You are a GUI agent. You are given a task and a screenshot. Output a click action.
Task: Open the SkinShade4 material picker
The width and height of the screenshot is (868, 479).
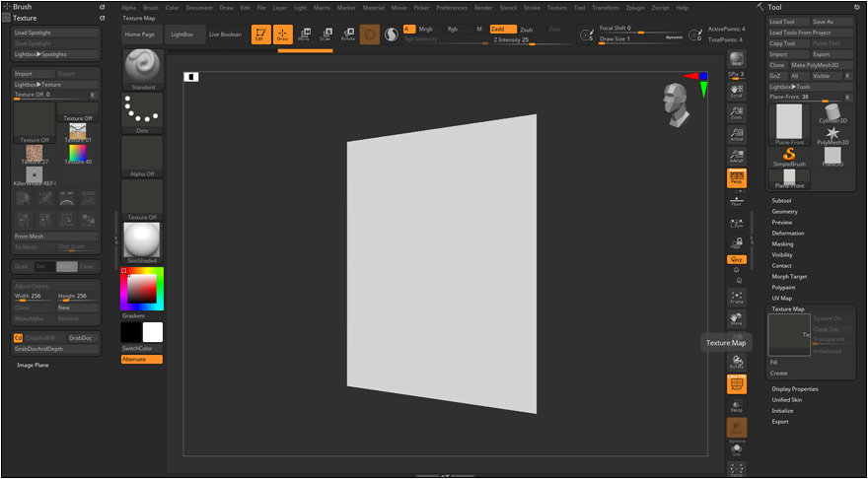pos(143,241)
